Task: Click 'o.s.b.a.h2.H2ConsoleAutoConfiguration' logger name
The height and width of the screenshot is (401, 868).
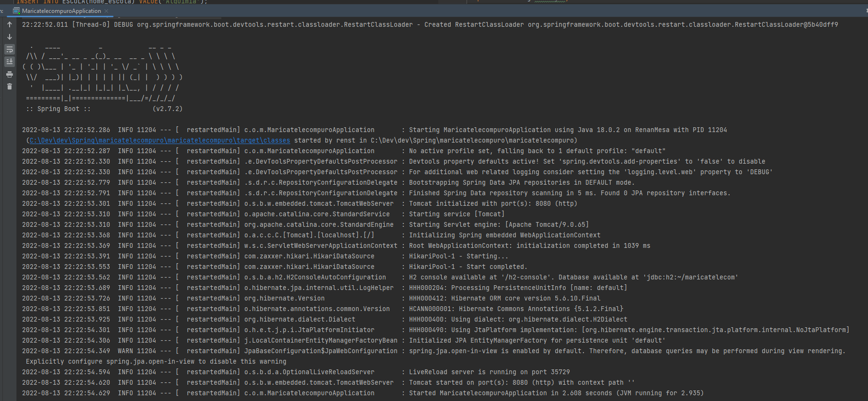Action: tap(315, 278)
